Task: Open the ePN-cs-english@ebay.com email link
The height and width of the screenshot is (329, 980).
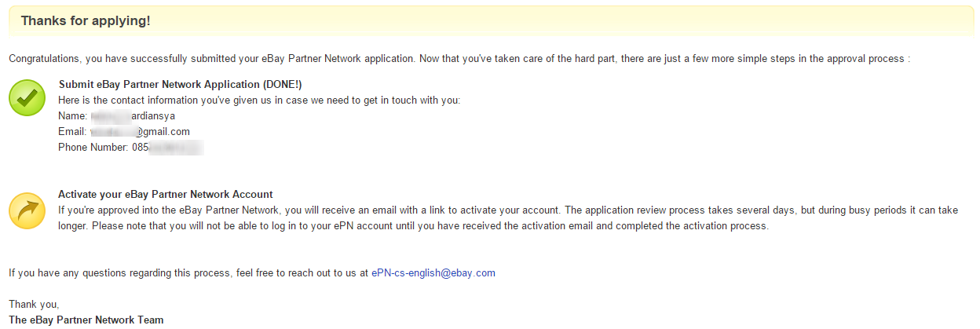Action: (x=433, y=273)
